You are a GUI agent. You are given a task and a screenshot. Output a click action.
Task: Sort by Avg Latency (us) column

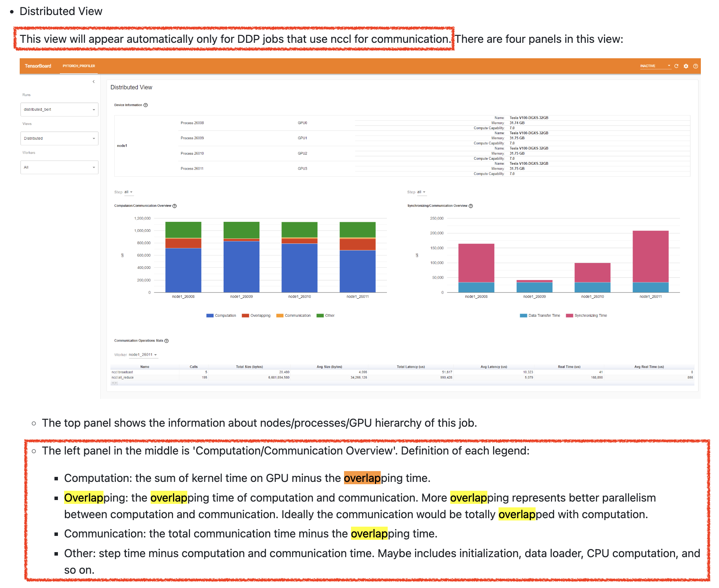(494, 367)
